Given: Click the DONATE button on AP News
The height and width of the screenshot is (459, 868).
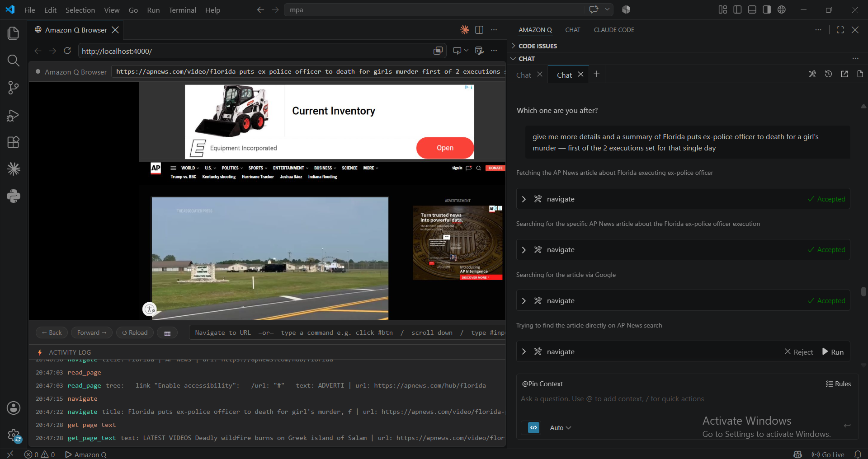Looking at the screenshot, I should click(495, 168).
